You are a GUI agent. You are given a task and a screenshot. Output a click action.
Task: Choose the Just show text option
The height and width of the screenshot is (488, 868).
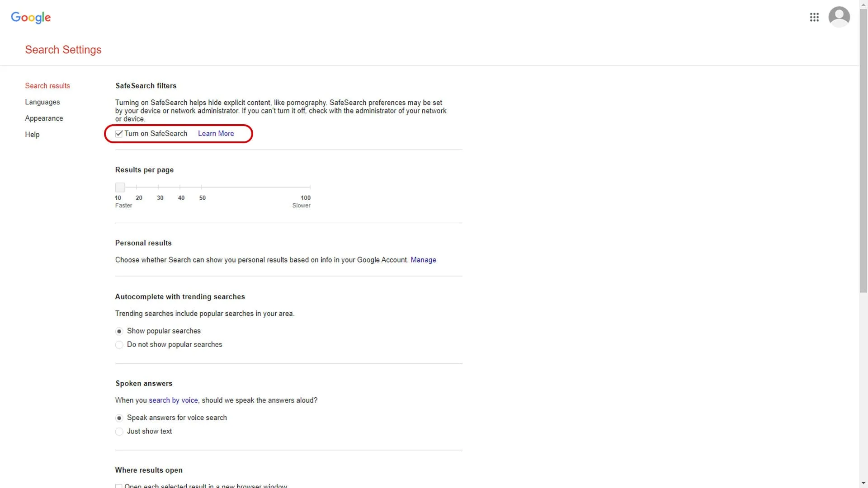click(119, 432)
